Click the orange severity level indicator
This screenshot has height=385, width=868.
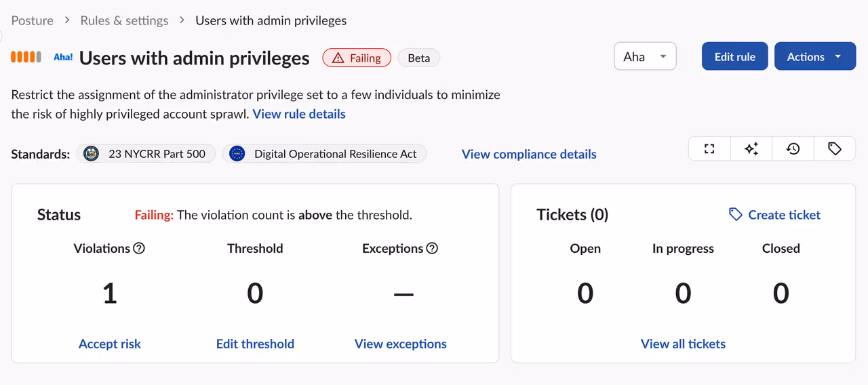pos(26,58)
